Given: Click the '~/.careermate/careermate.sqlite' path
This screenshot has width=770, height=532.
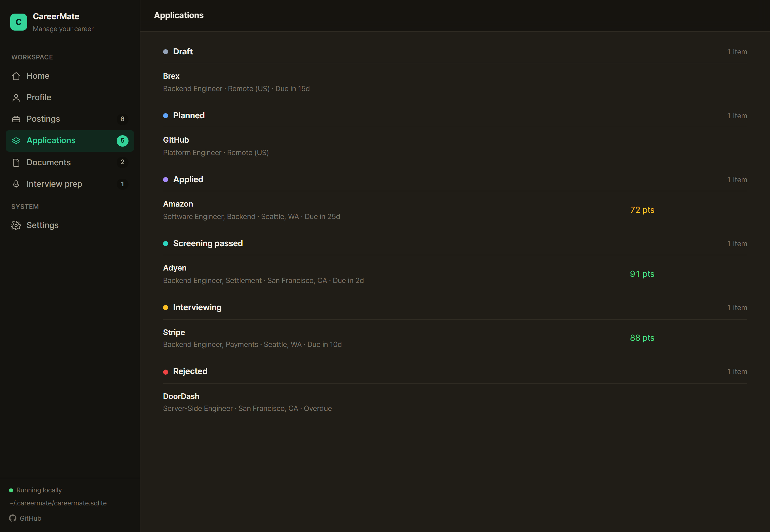Looking at the screenshot, I should tap(58, 503).
